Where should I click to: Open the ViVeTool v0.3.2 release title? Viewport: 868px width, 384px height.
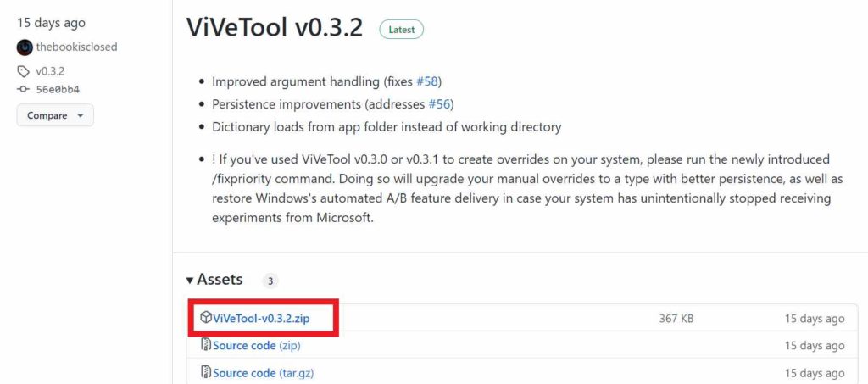[x=275, y=27]
